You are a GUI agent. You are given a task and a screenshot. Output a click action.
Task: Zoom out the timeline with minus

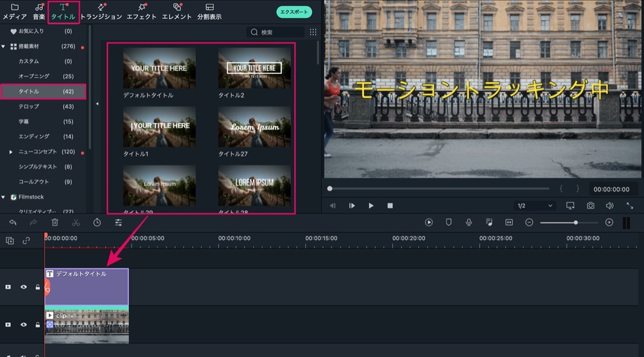click(529, 222)
